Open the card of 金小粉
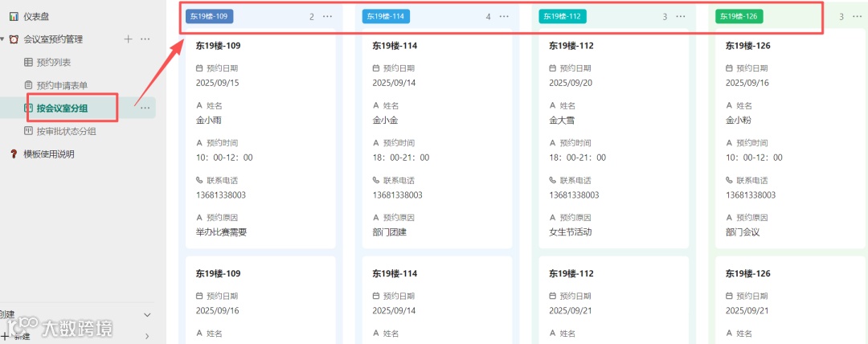Image resolution: width=868 pixels, height=344 pixels. click(x=792, y=138)
